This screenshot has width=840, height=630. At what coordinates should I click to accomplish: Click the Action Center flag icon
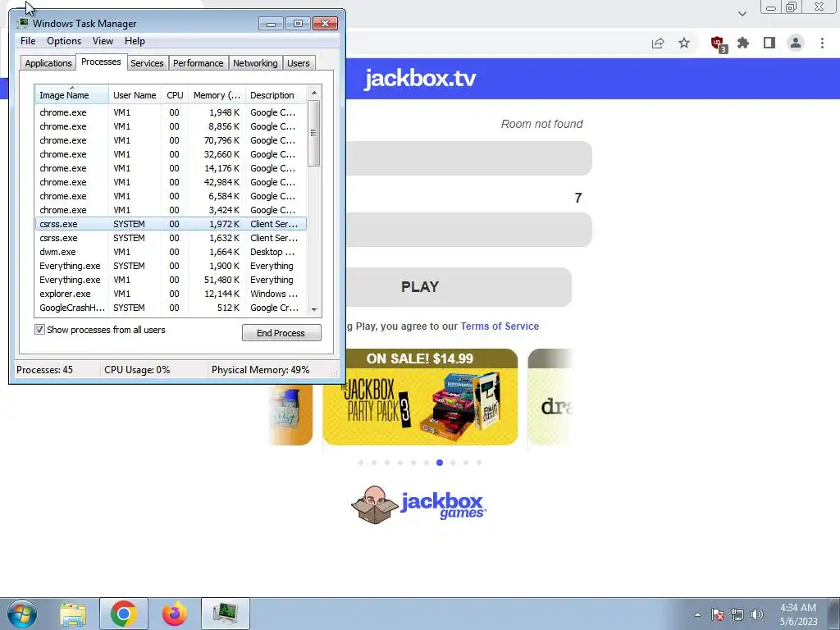tap(718, 614)
